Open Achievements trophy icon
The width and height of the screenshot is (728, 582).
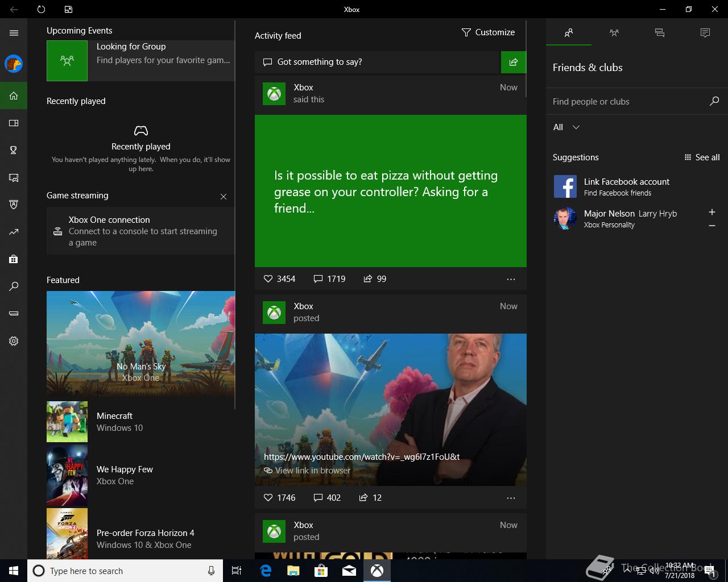pyautogui.click(x=14, y=150)
